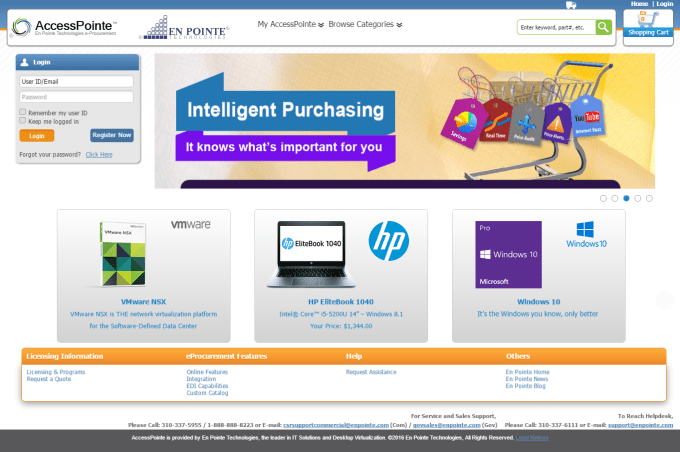The image size is (680, 452).
Task: Click the HP round logo
Action: pos(389,241)
